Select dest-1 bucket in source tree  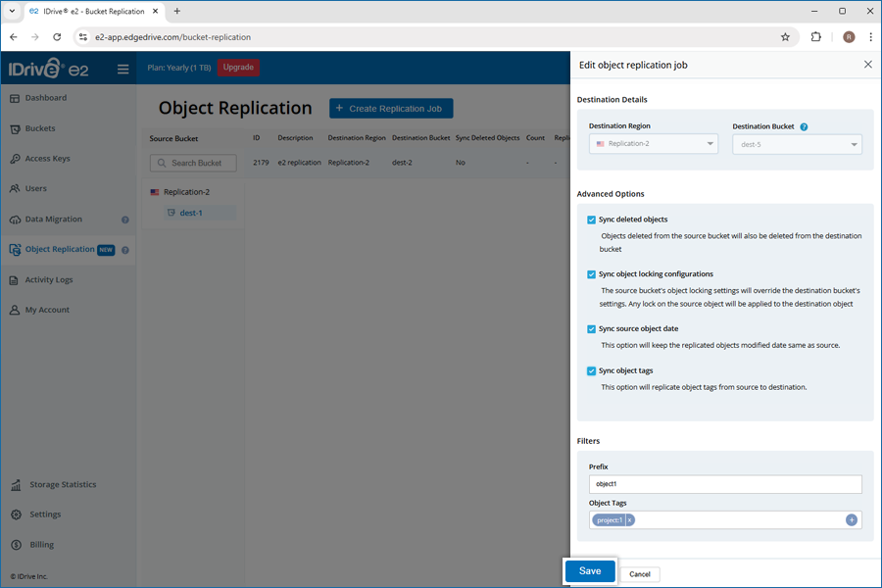tap(191, 213)
